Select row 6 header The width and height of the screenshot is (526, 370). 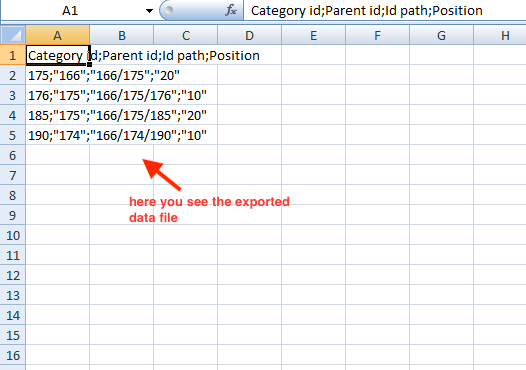click(x=13, y=155)
